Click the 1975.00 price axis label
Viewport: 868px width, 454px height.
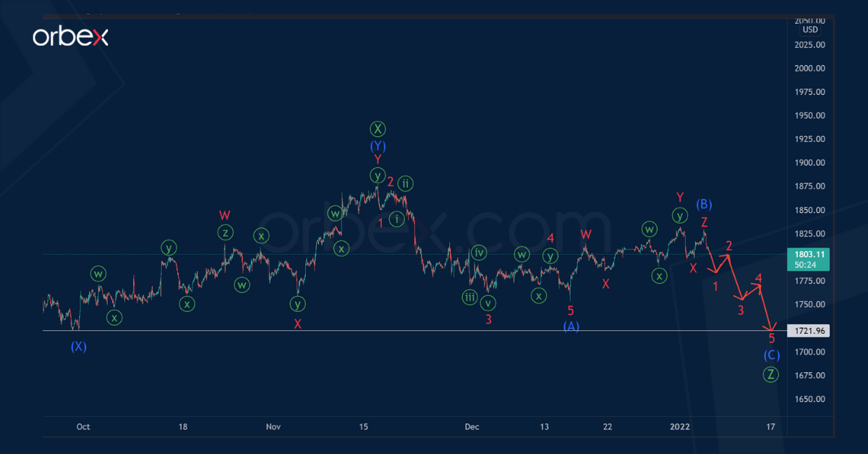click(x=810, y=92)
